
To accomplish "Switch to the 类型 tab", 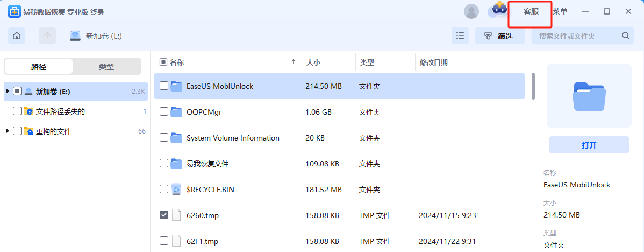I will (106, 67).
